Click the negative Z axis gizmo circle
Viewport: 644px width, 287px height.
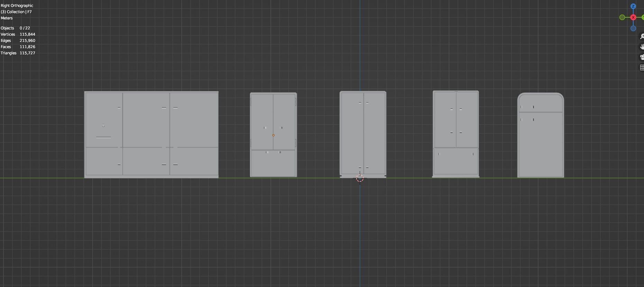pos(633,28)
